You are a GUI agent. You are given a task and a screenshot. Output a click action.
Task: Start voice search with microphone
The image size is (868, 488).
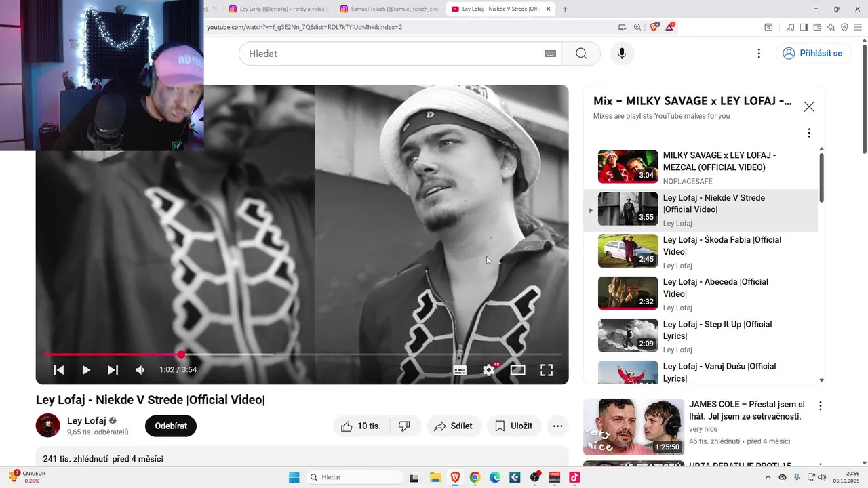[x=622, y=54]
